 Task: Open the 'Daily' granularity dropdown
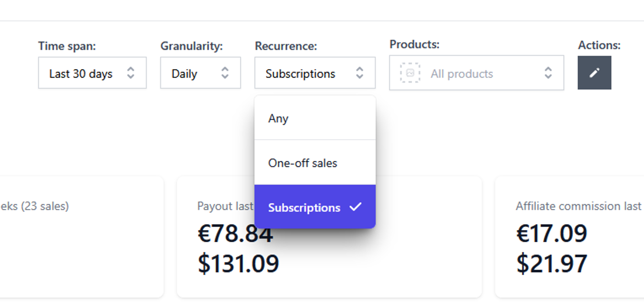200,73
